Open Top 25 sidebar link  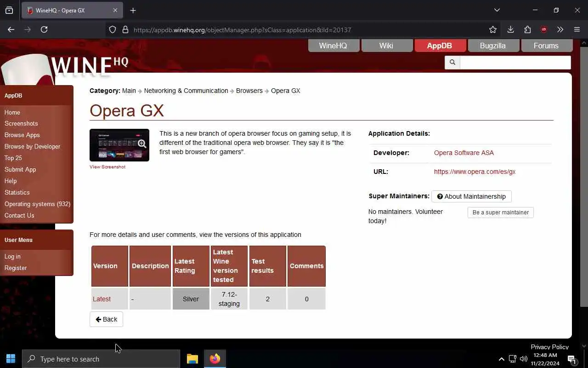click(x=13, y=158)
